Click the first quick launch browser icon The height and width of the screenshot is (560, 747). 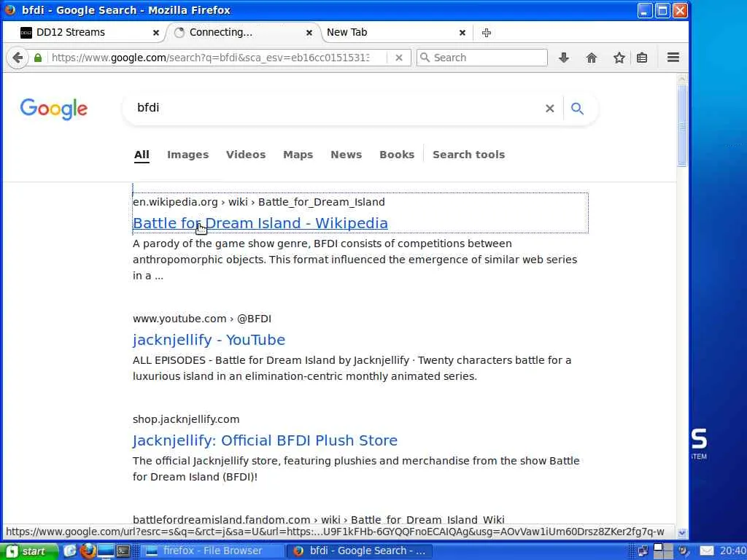(x=70, y=551)
